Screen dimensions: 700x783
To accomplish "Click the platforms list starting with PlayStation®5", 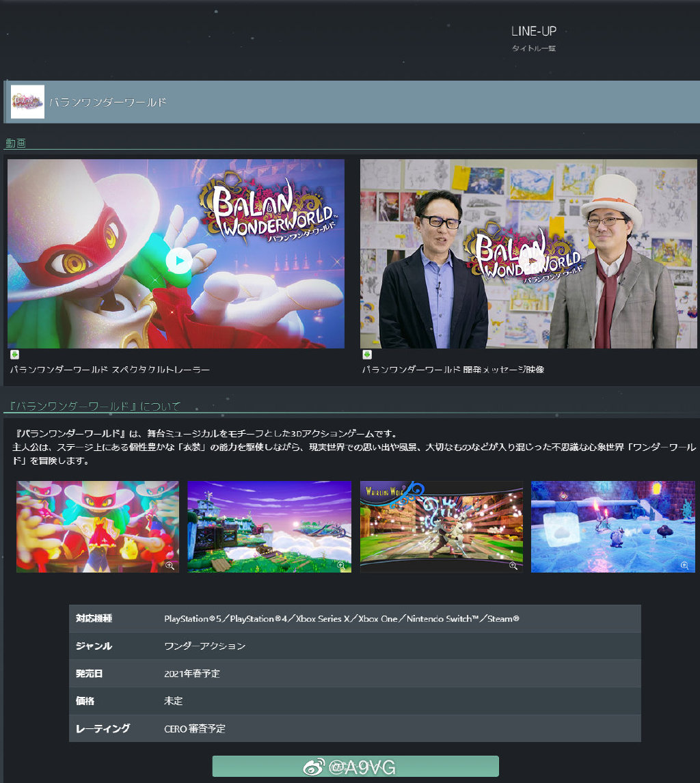I will click(342, 619).
